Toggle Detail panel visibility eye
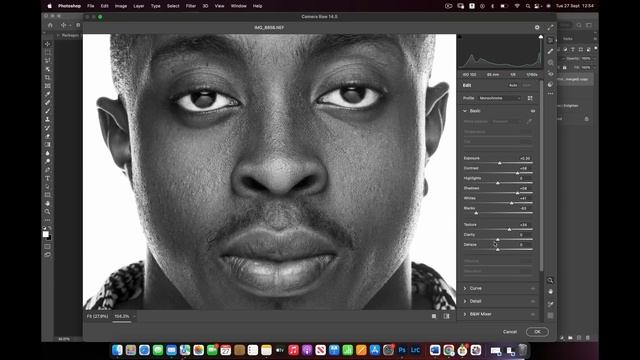Screen dimensions: 640x360 533,302
